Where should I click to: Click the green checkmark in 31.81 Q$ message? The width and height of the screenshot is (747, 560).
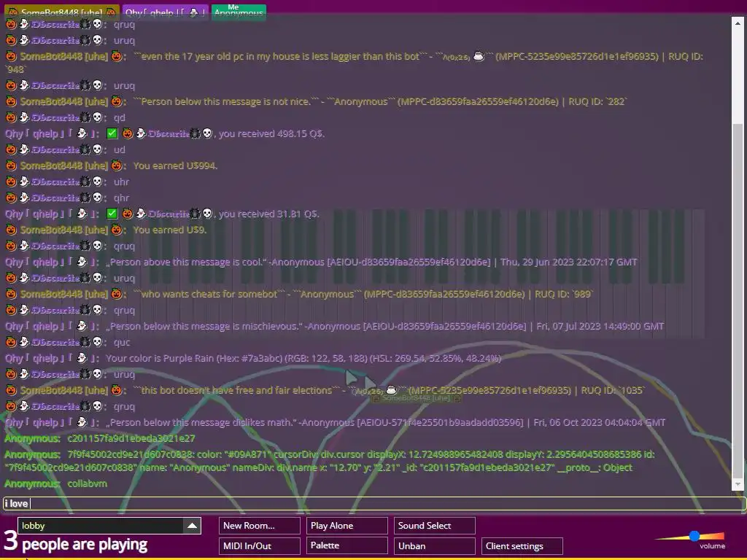point(112,214)
